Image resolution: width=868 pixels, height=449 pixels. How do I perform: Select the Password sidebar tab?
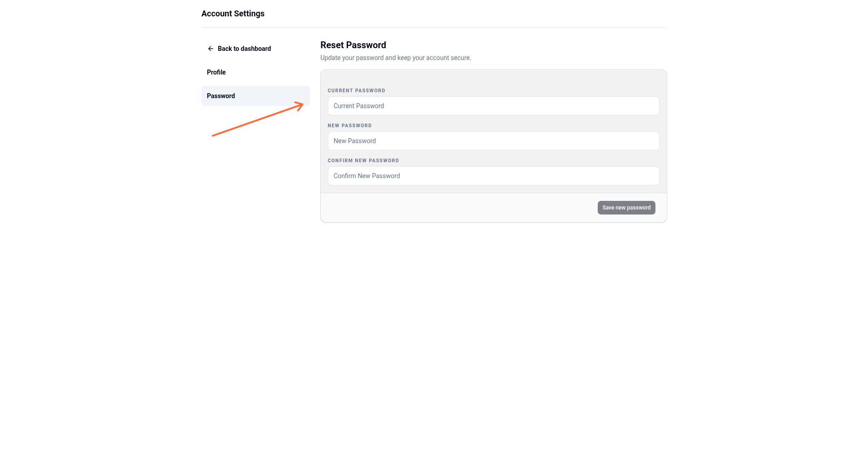(x=255, y=96)
